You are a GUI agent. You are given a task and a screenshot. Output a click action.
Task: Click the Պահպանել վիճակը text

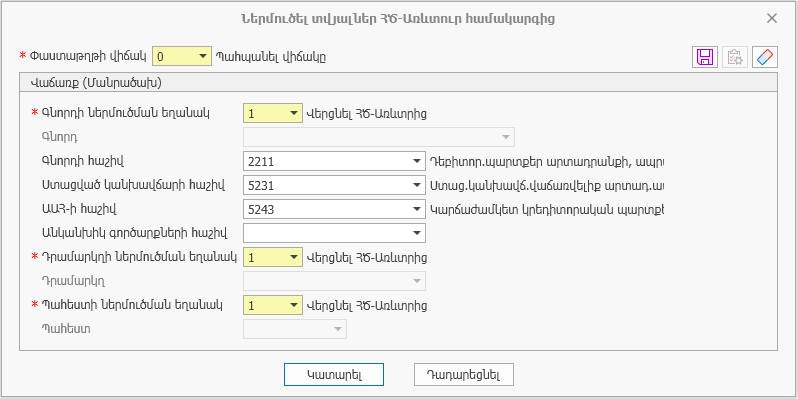271,56
